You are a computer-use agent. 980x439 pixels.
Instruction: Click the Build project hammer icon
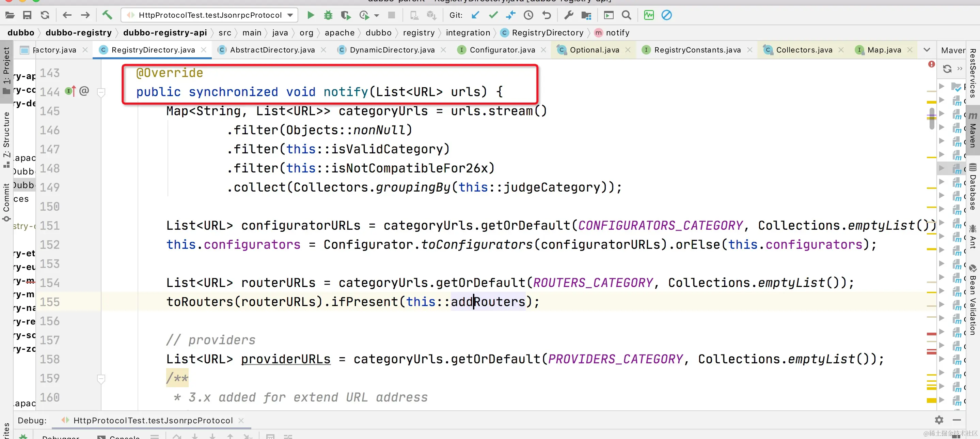click(107, 15)
